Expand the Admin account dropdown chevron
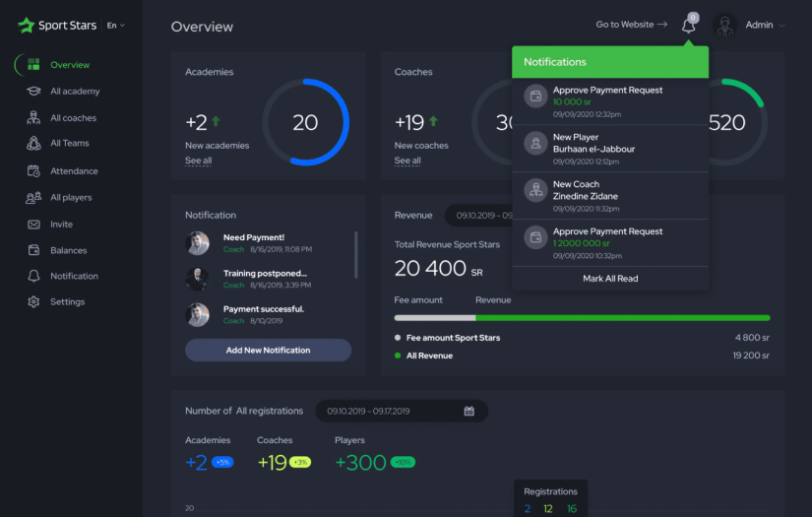This screenshot has height=517, width=812. 781,25
